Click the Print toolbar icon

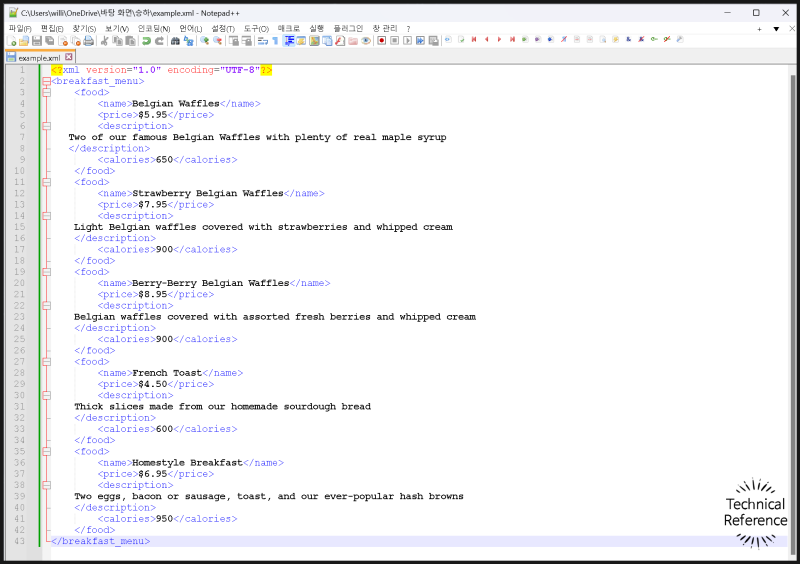(x=88, y=41)
